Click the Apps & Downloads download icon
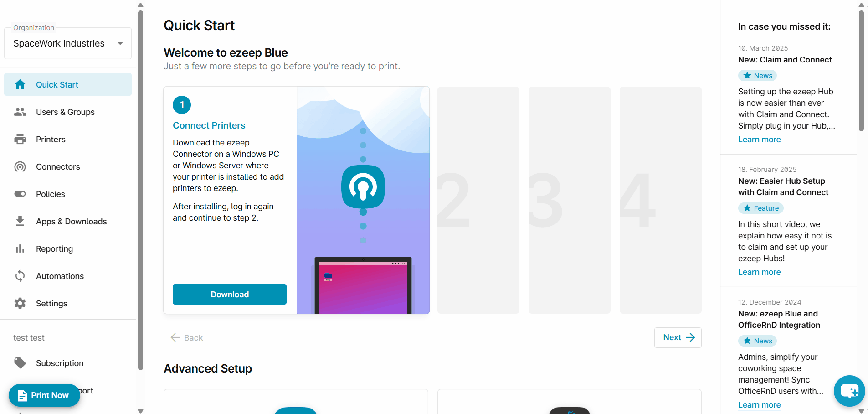Viewport: 868px width, 414px height. pyautogui.click(x=20, y=221)
